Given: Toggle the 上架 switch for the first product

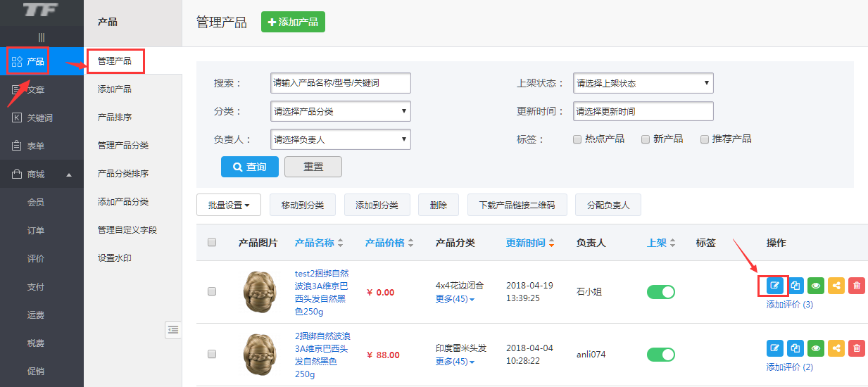Looking at the screenshot, I should pos(660,292).
